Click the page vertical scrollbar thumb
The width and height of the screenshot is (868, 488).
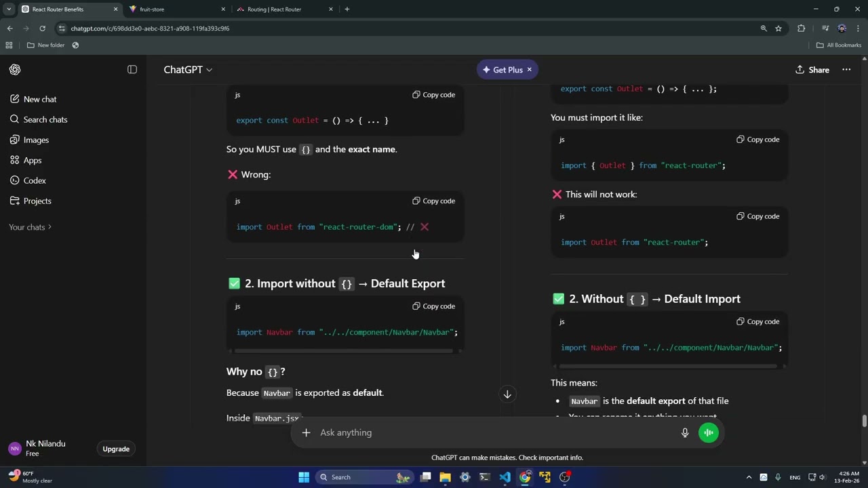click(x=865, y=421)
